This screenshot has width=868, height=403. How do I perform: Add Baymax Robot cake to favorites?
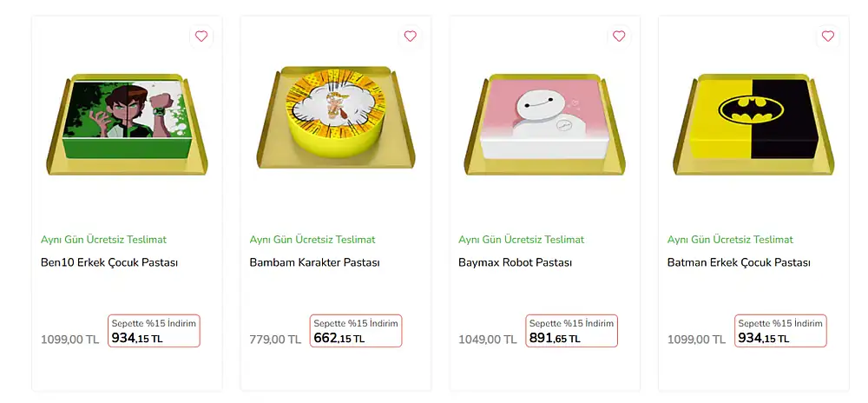click(x=619, y=36)
